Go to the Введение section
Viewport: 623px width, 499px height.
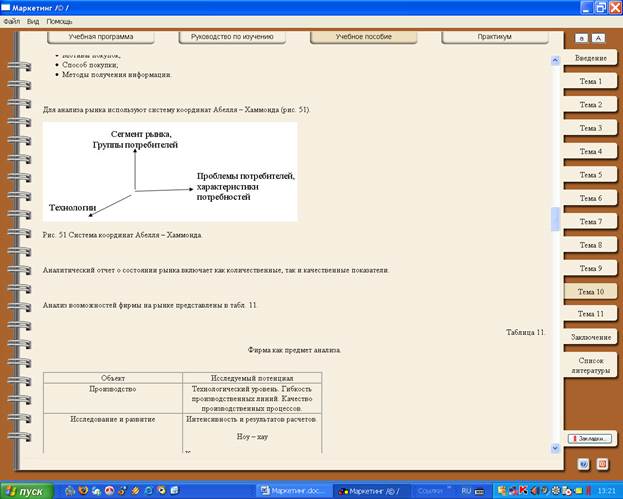590,58
